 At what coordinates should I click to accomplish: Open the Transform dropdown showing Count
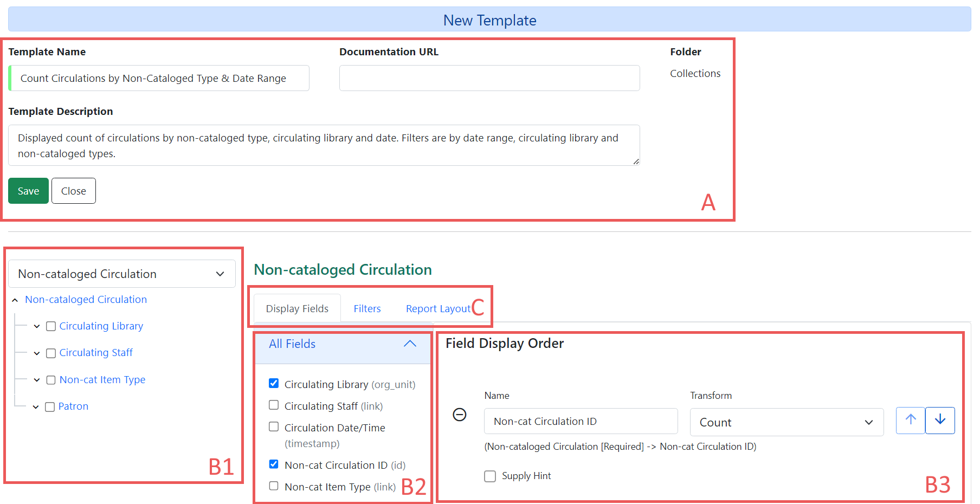[x=786, y=422]
